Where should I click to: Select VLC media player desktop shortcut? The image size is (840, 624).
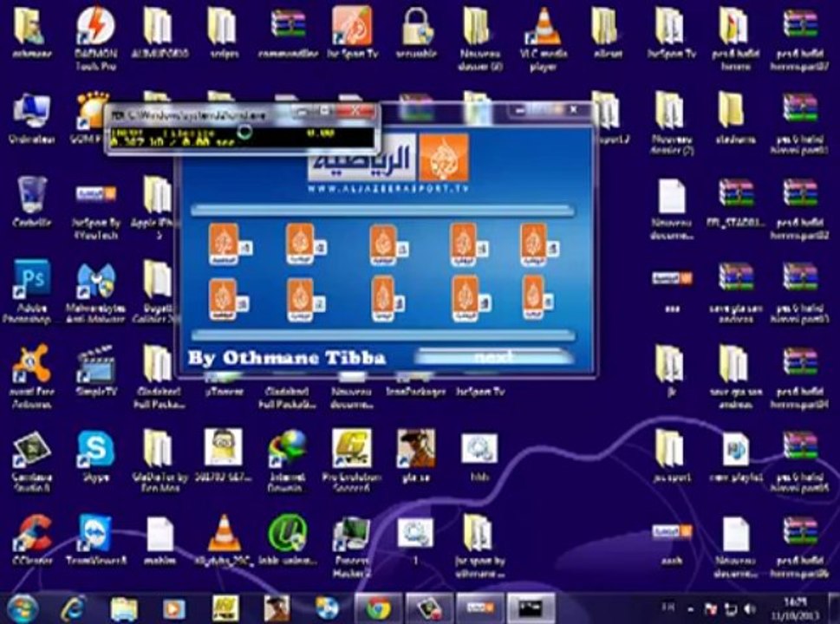543,40
